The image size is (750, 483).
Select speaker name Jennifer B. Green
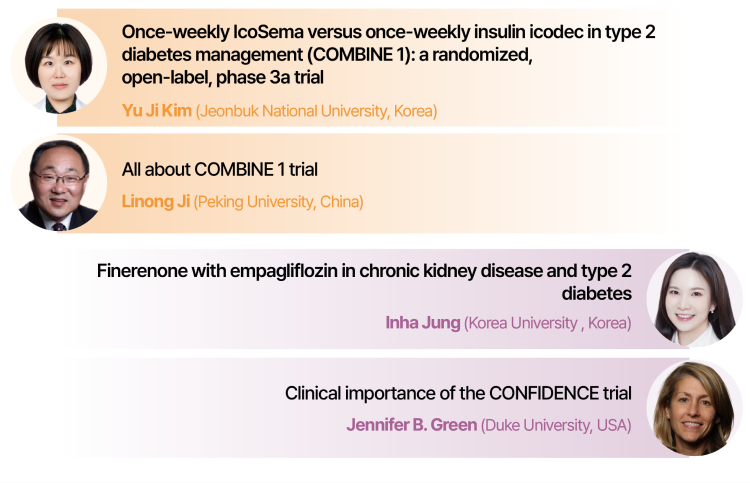(x=411, y=425)
